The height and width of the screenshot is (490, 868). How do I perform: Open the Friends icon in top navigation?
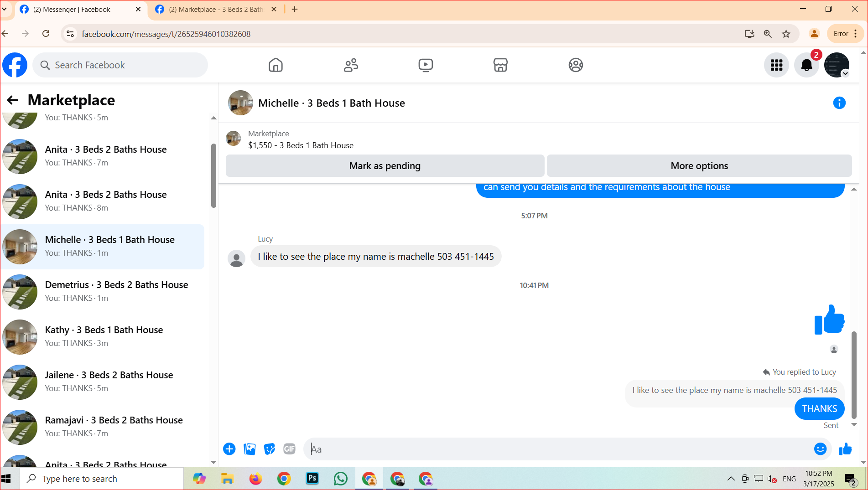click(x=351, y=65)
